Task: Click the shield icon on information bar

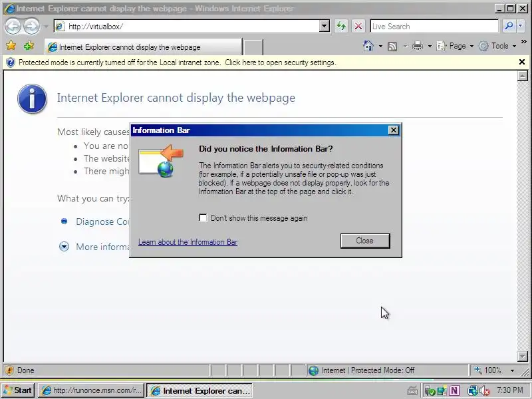Action: [x=11, y=63]
